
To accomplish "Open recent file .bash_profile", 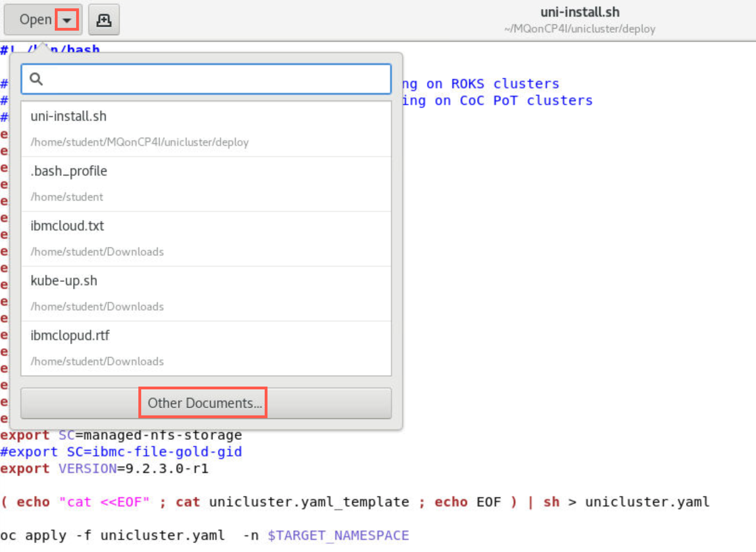I will pos(206,184).
